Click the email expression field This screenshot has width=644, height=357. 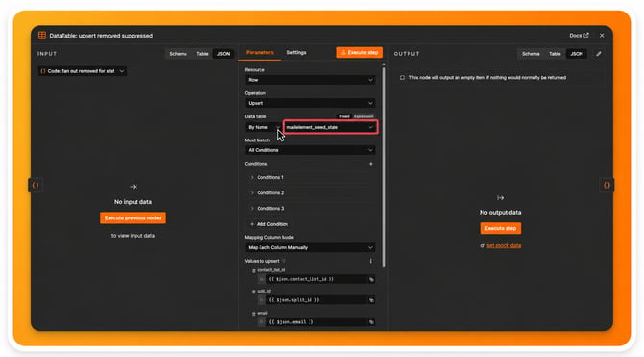click(x=316, y=322)
